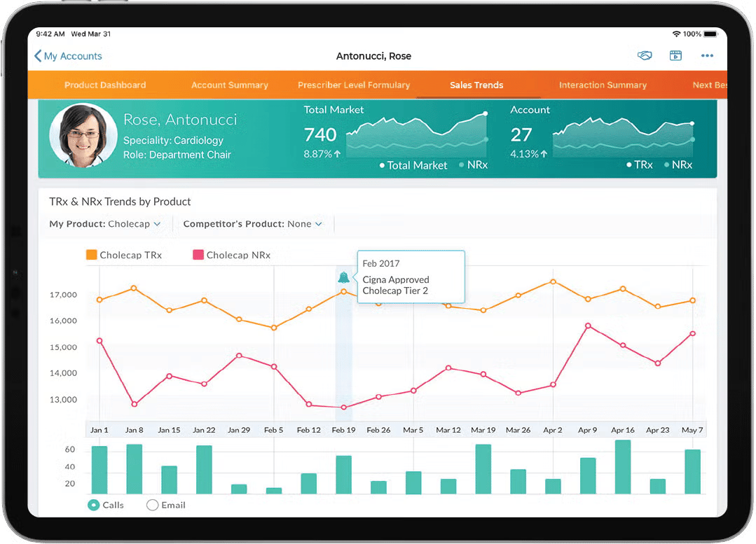Select the Calls radio button

[x=93, y=505]
